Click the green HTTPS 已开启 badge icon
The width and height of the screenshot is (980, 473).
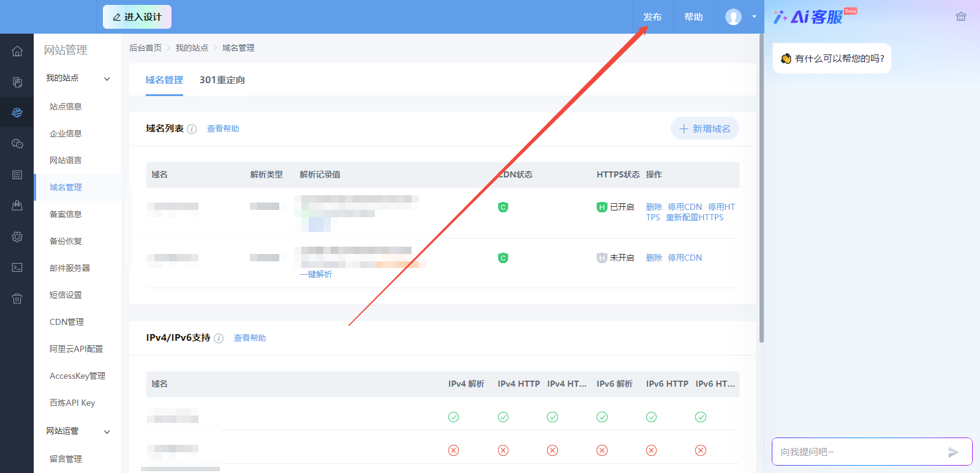(x=601, y=207)
